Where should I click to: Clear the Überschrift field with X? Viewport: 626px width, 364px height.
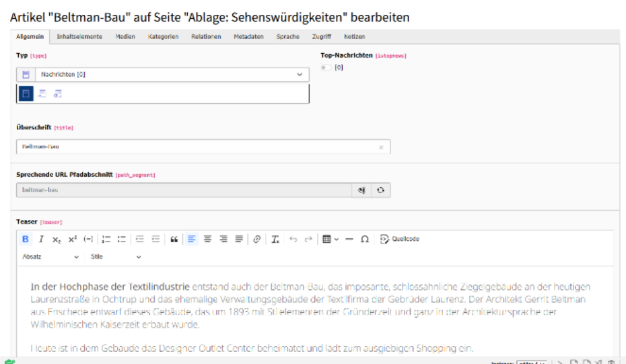381,147
